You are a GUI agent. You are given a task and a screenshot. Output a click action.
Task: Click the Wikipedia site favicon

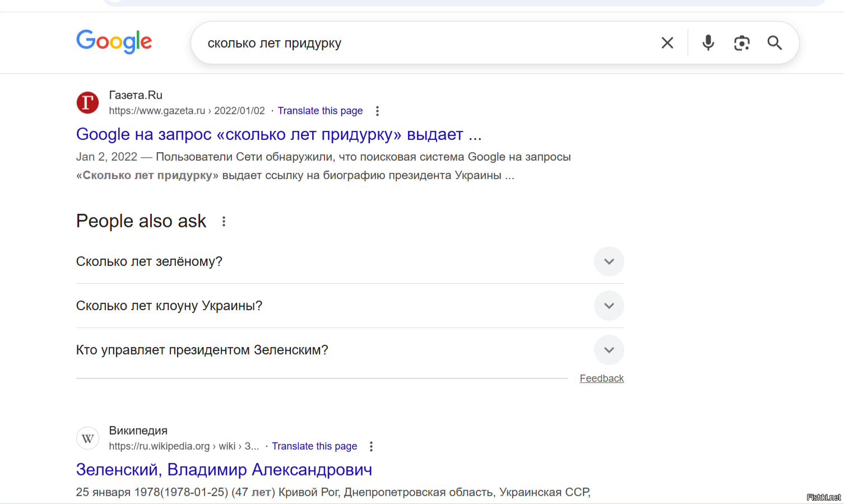(87, 438)
